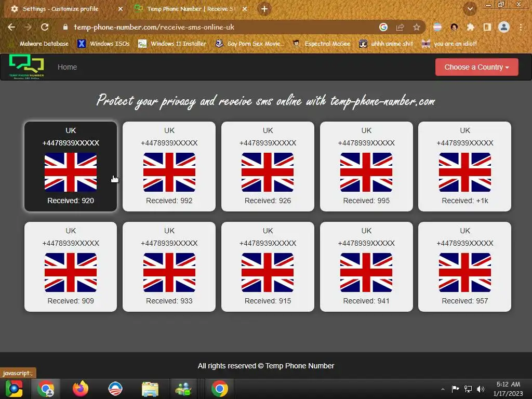The height and width of the screenshot is (399, 532).
Task: Open Chrome's three-dot menu
Action: point(521,27)
